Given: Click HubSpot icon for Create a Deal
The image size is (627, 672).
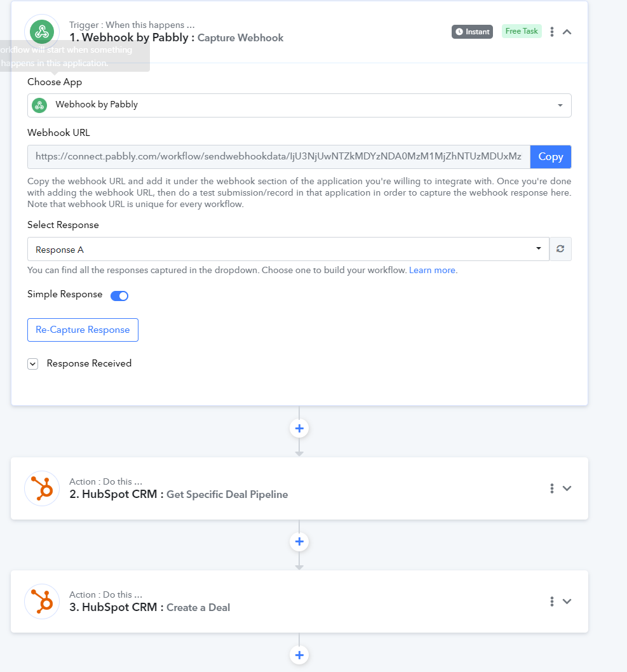Looking at the screenshot, I should [42, 601].
